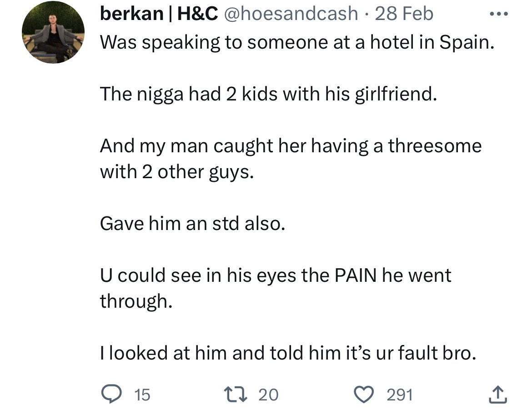Open the 28 Feb timestamp link

tap(404, 14)
